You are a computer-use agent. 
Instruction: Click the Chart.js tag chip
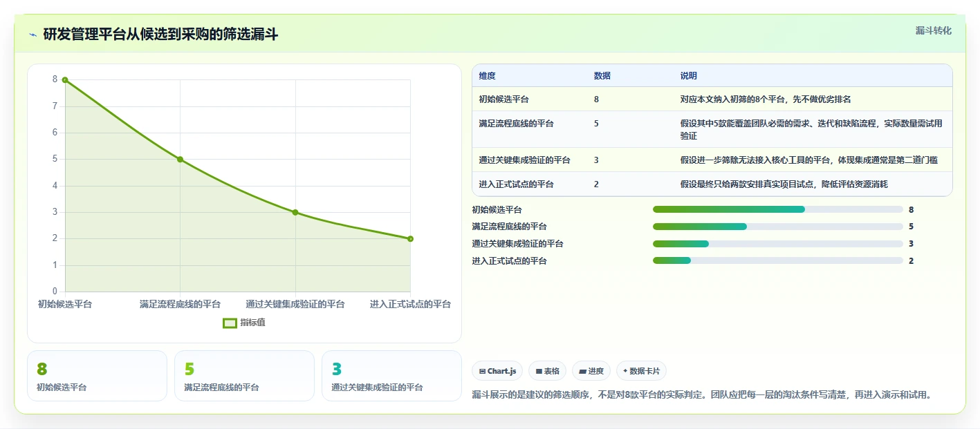point(497,371)
